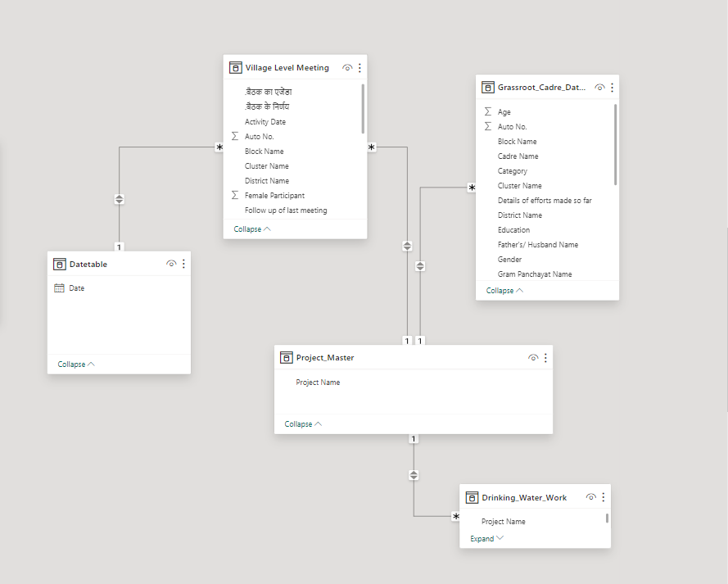Collapse the Datetable card

click(76, 364)
